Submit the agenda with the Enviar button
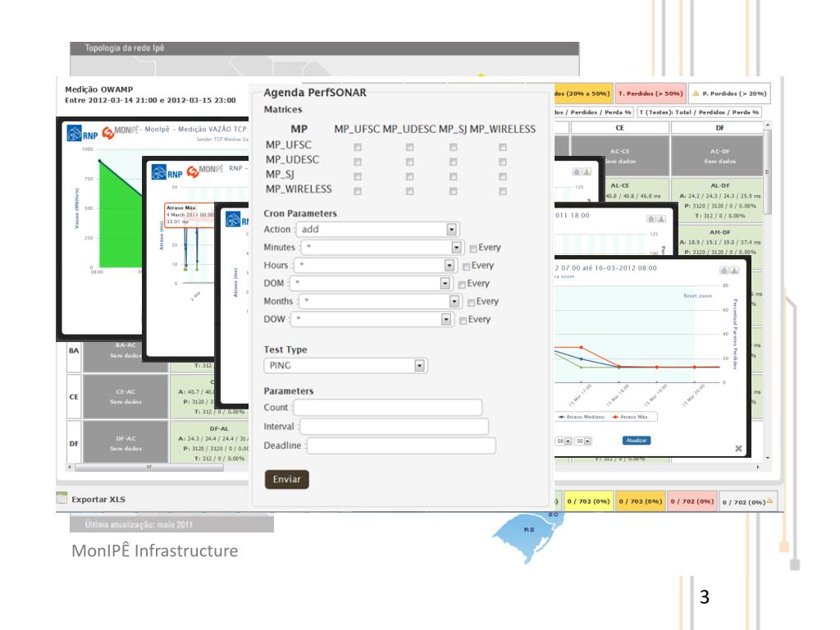840x630 pixels. pyautogui.click(x=286, y=479)
